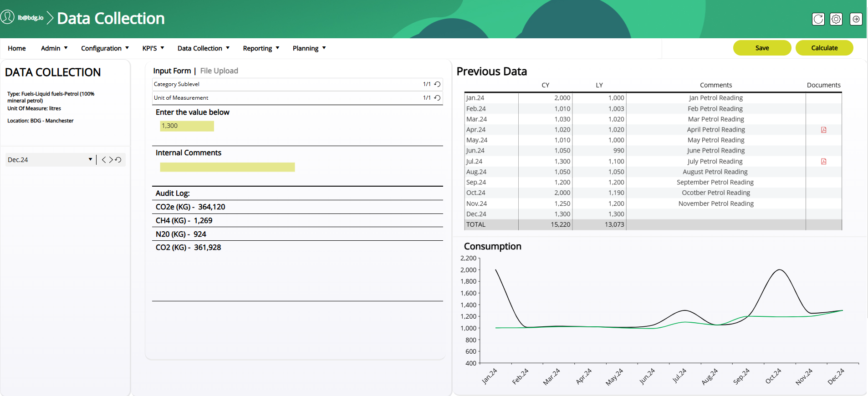Reset the Unit of Measurement selection
Screen dimensions: 868x396
(437, 98)
